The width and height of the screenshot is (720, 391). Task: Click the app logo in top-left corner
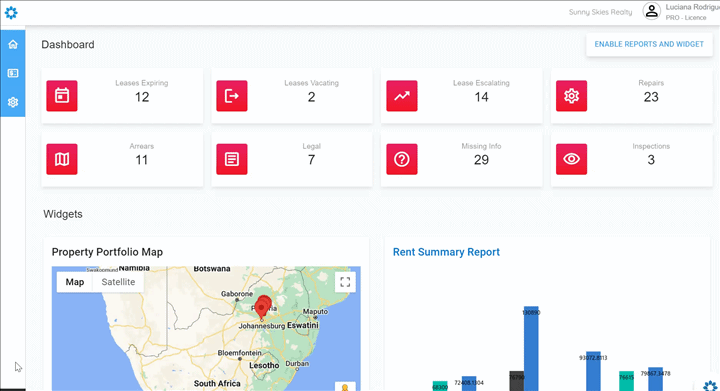11,12
